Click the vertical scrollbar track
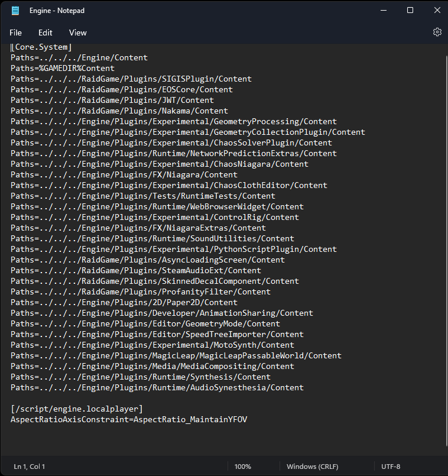This screenshot has width=448, height=476. [446, 249]
